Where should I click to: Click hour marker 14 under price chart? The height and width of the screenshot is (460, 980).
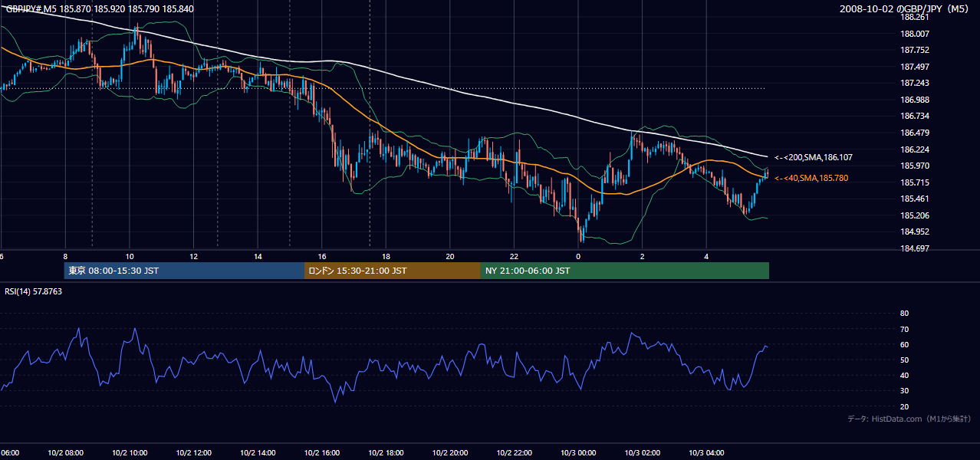point(258,256)
